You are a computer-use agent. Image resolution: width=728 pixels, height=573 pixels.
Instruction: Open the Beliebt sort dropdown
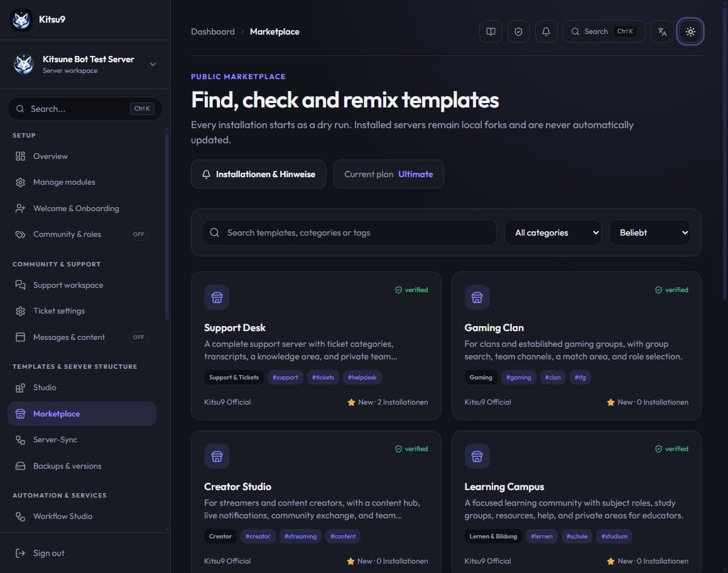click(x=650, y=232)
